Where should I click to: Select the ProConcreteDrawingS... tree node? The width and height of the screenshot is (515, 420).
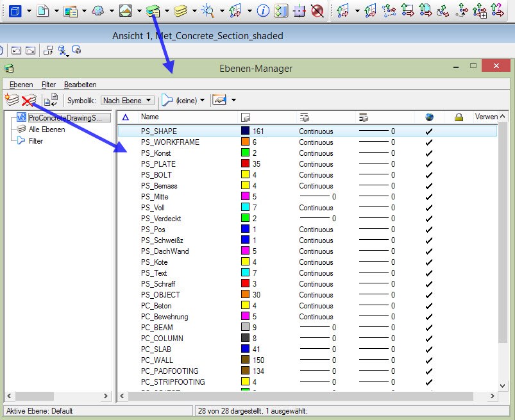pyautogui.click(x=65, y=117)
